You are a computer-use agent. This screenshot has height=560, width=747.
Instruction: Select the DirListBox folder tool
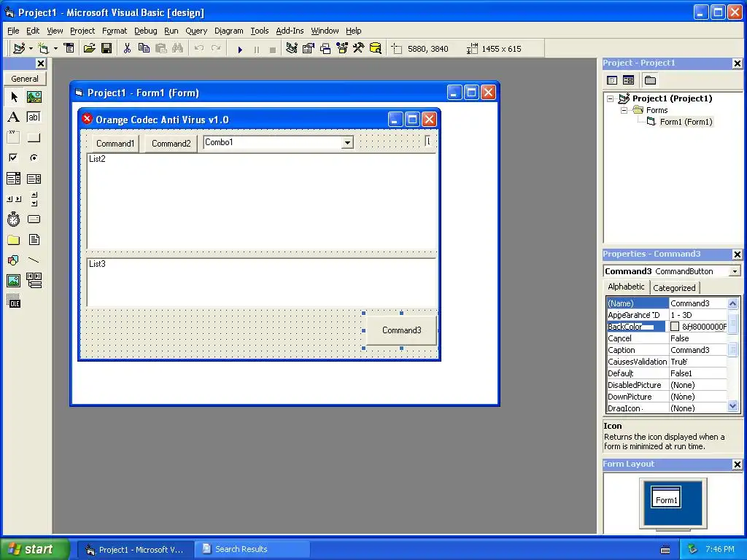click(x=14, y=240)
